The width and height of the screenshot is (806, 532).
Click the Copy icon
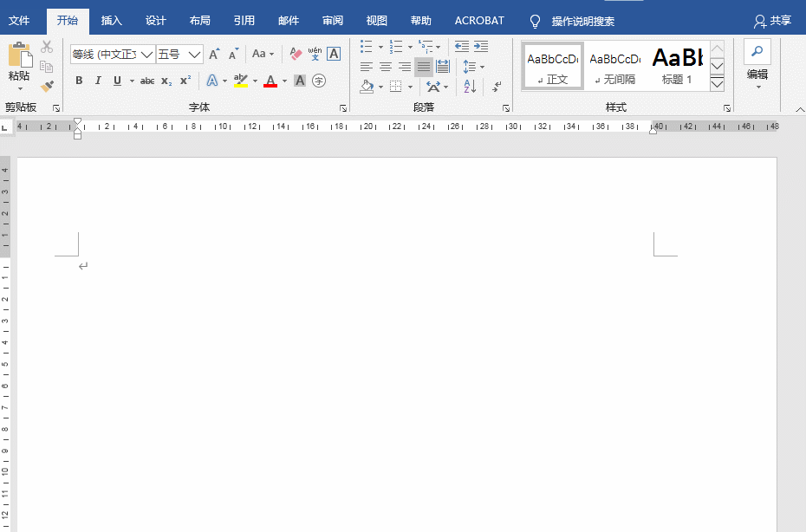[47, 67]
